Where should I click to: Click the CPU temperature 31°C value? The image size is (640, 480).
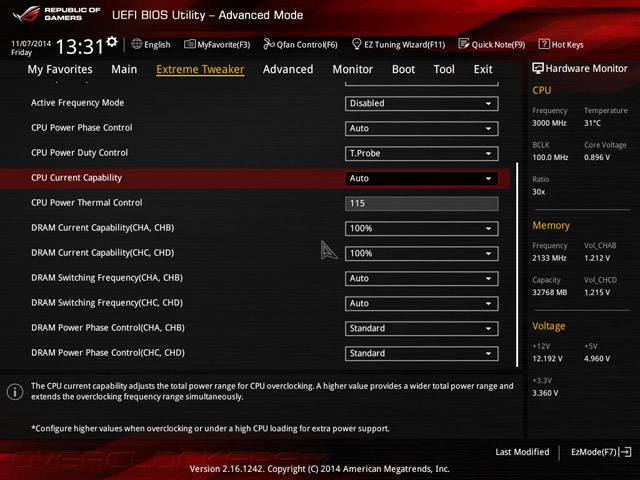pos(592,123)
